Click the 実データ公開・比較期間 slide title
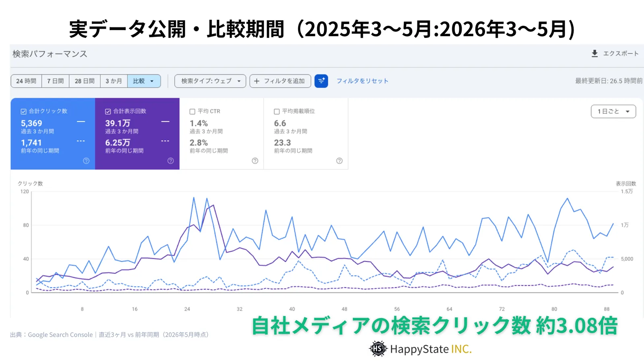Screen dimensions: 644x362 (x=322, y=29)
